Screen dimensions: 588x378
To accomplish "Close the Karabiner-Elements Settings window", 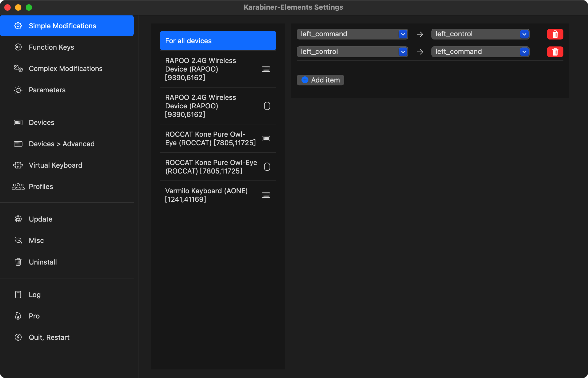I will (7, 7).
